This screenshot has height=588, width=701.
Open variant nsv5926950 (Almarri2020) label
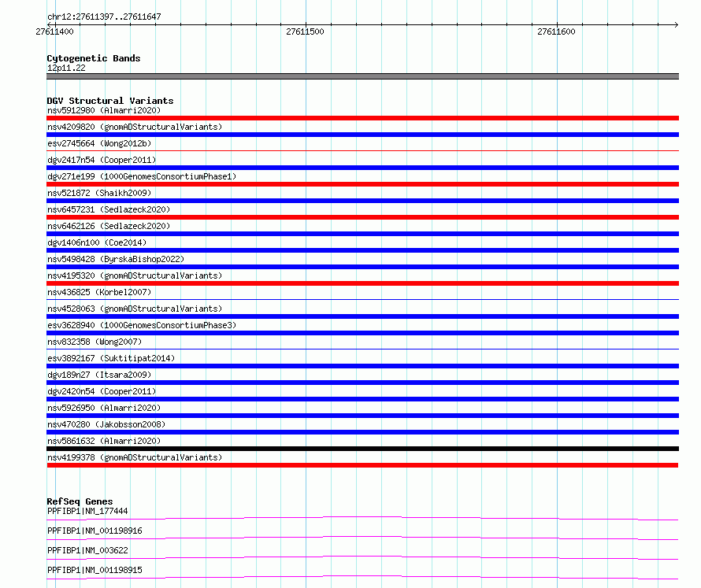click(104, 408)
